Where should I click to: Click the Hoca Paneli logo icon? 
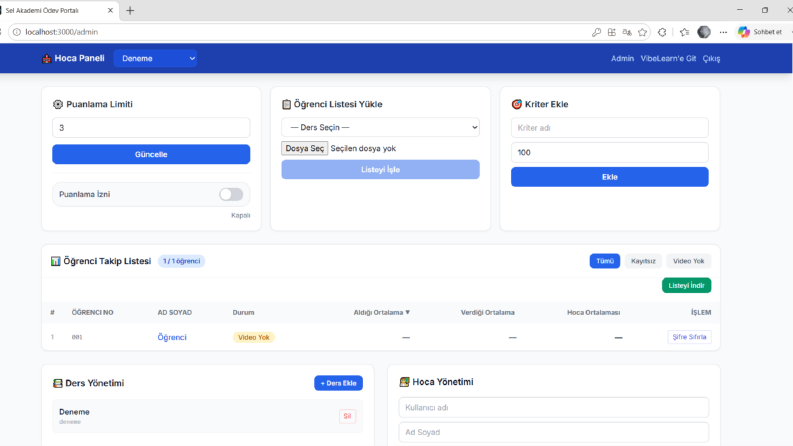pyautogui.click(x=47, y=59)
